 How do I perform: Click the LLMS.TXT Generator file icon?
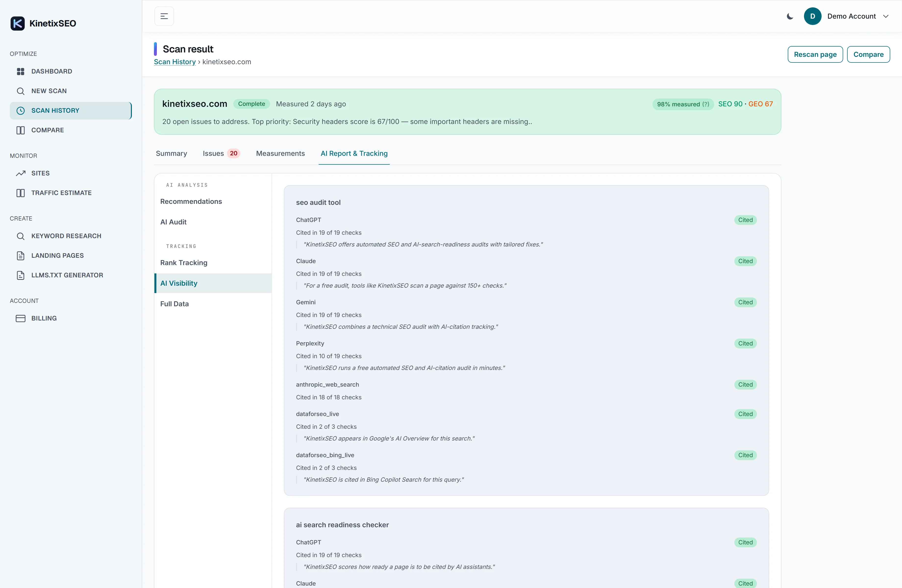[20, 275]
